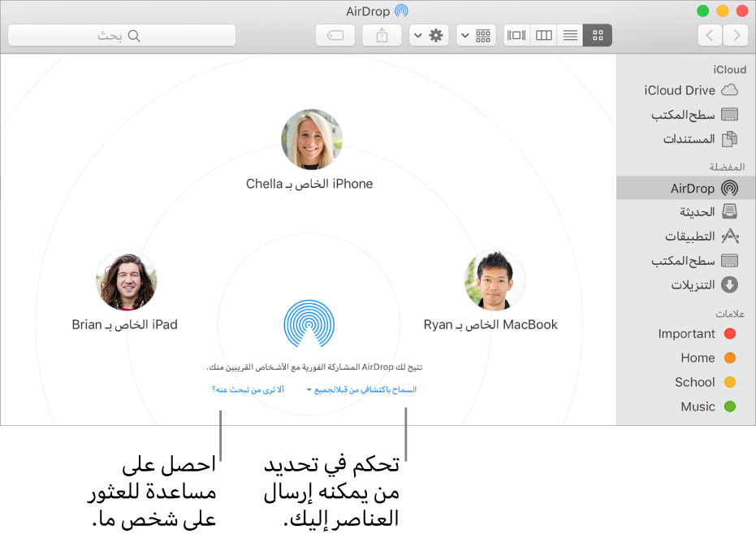Select Ryan's MacBook avatar
The image size is (756, 534).
[x=495, y=280]
